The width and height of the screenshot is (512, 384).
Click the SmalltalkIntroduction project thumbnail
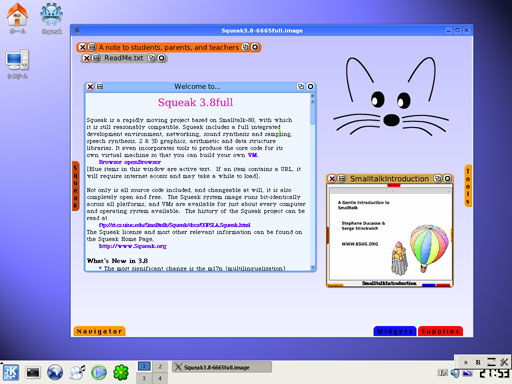(390, 234)
